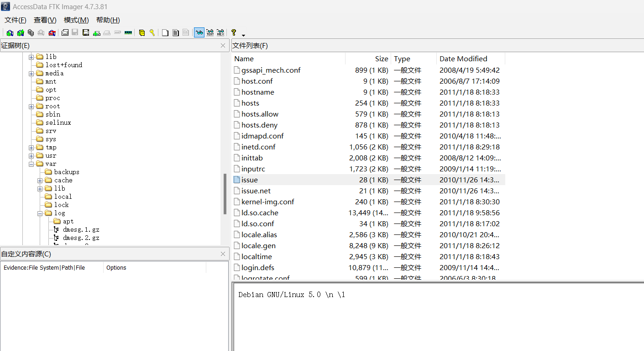Collapse the log folder node
The image size is (644, 351).
pos(40,213)
